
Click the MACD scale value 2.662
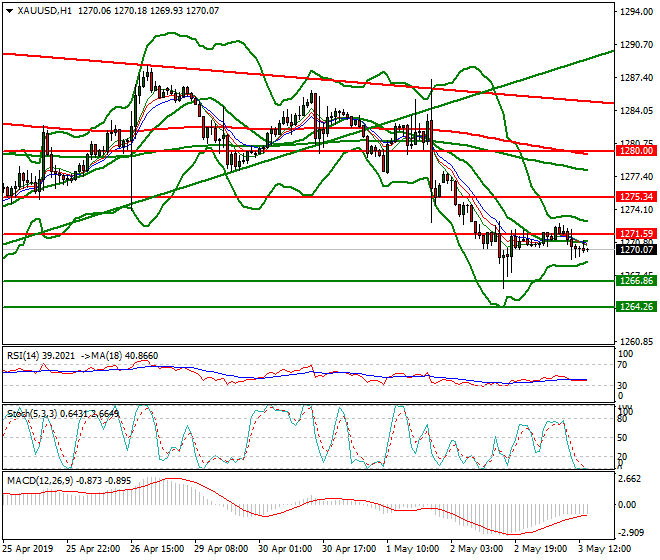tap(630, 479)
